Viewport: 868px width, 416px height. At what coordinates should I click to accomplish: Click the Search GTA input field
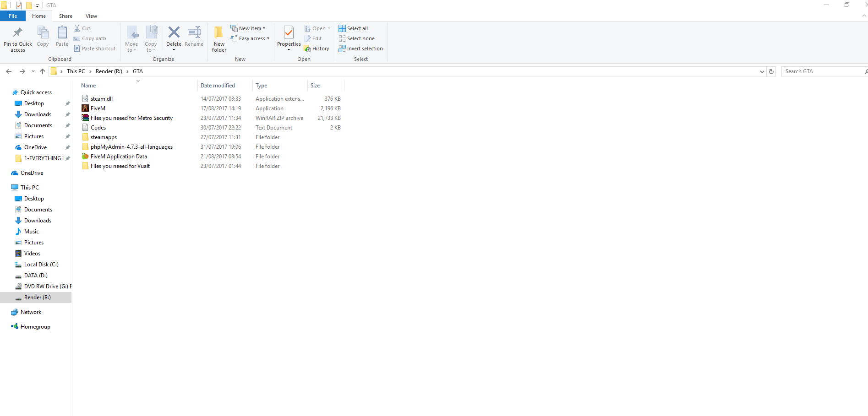(823, 71)
